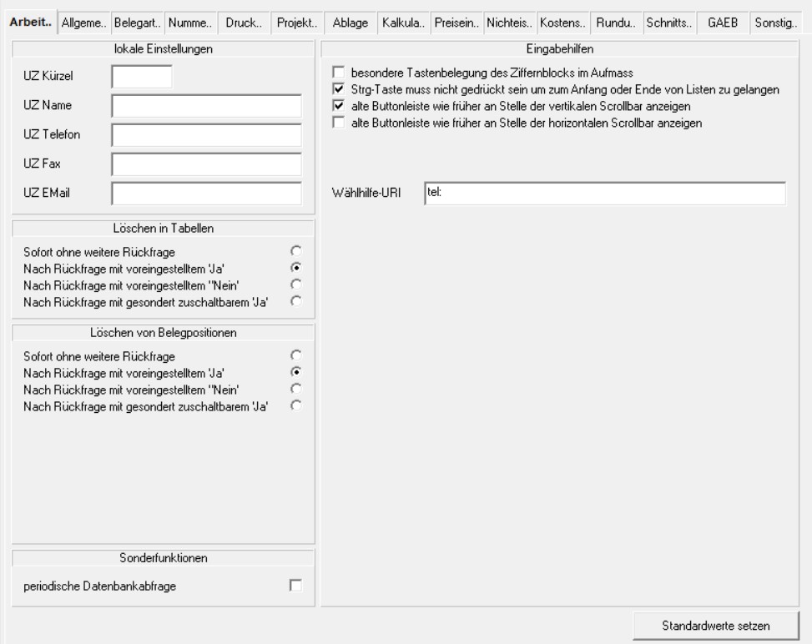812x644 pixels.
Task: Open the Kostens.. tab
Action: click(563, 23)
